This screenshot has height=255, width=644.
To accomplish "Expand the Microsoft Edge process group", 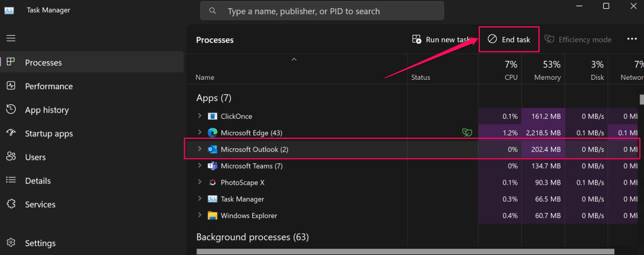I will (199, 133).
